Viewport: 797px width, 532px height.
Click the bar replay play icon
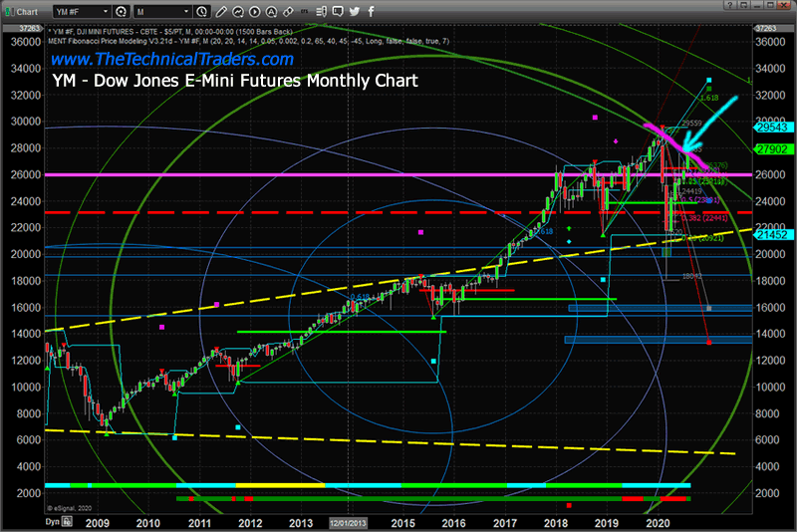pyautogui.click(x=255, y=11)
